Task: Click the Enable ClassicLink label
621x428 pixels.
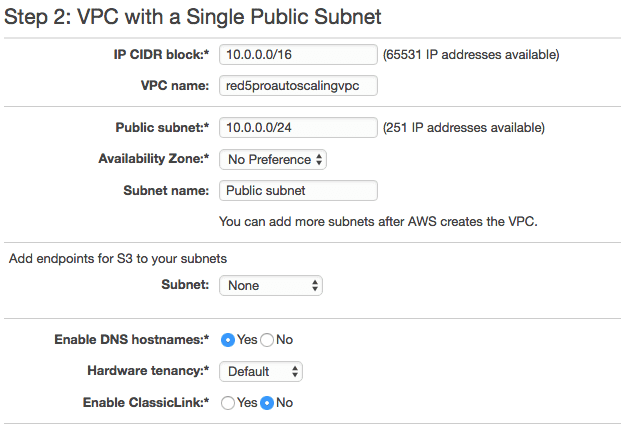Action: point(146,403)
